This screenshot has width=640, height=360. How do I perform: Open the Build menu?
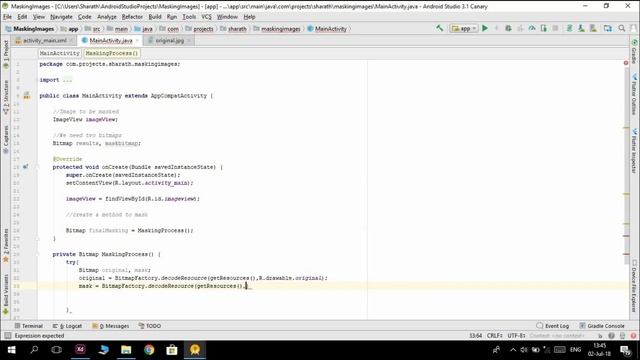click(155, 17)
